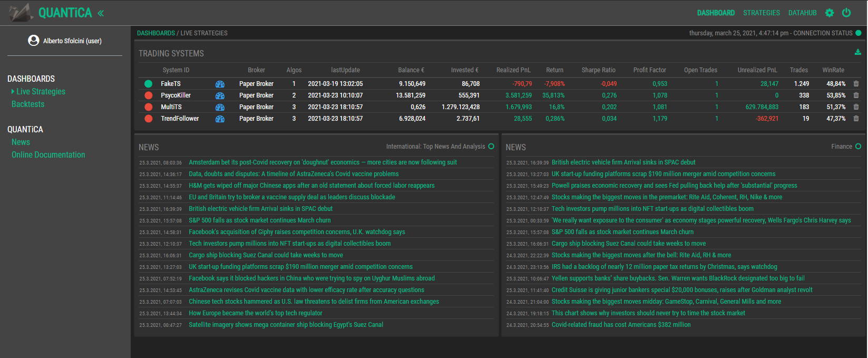Screen dimensions: 868x358
Task: Open the FakeTS dashboard gauge icon
Action: tap(220, 84)
